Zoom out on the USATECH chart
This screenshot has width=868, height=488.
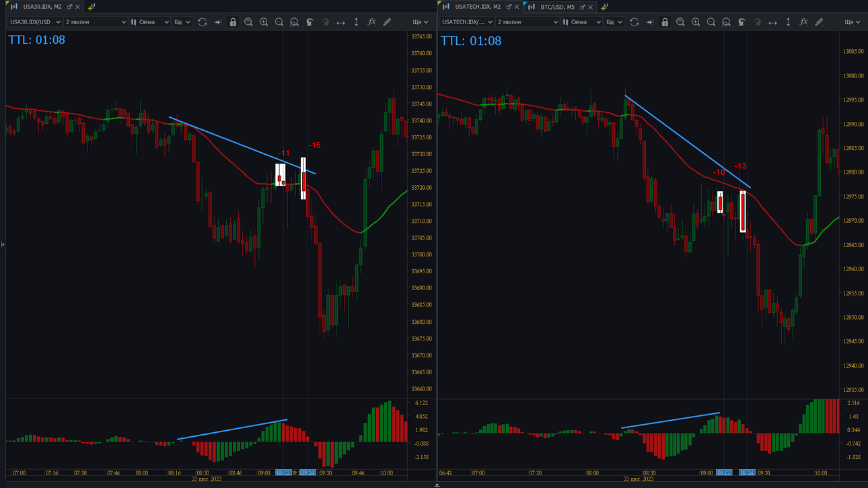click(x=711, y=22)
